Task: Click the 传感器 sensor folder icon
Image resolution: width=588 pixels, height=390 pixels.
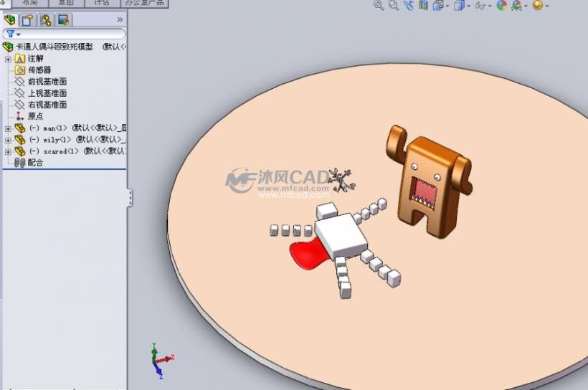Action: coord(20,70)
